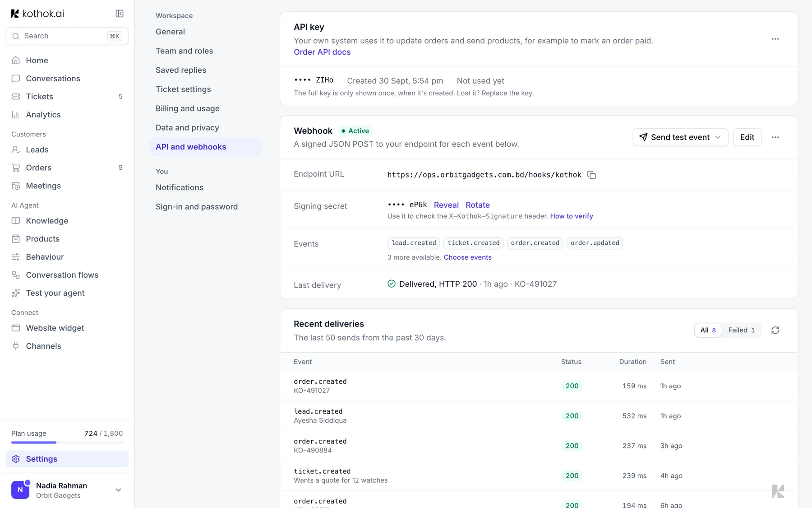This screenshot has width=812, height=508.
Task: Open Website widget page
Action: (67, 328)
